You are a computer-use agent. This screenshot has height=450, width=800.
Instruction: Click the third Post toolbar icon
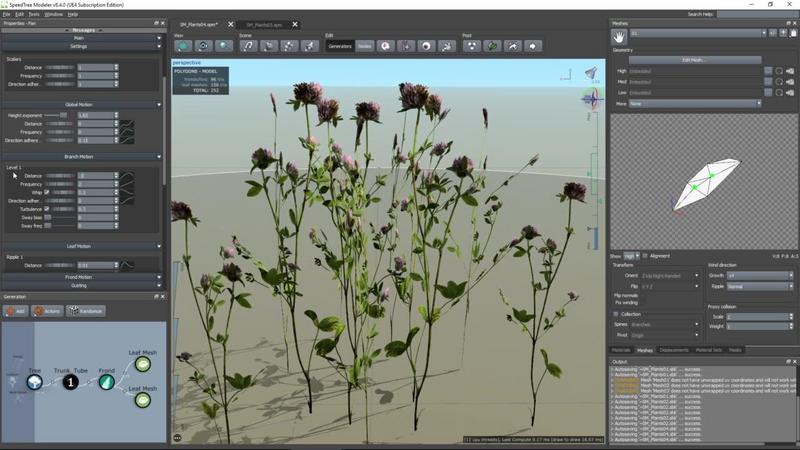pyautogui.click(x=513, y=46)
